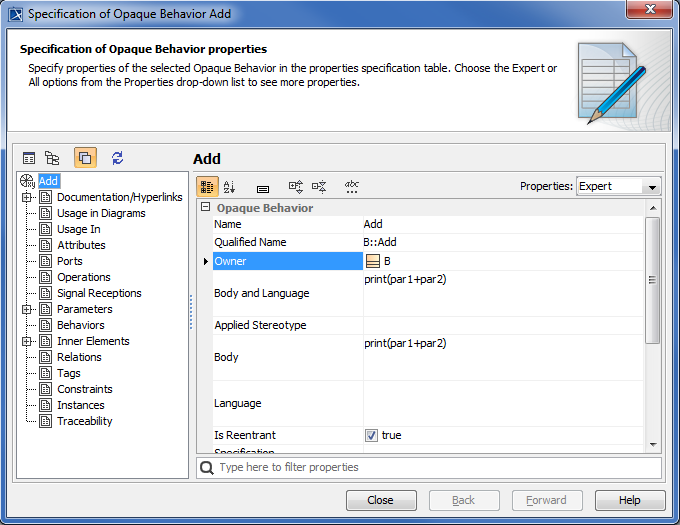Click the Language value cell
680x525 pixels.
pyautogui.click(x=503, y=404)
